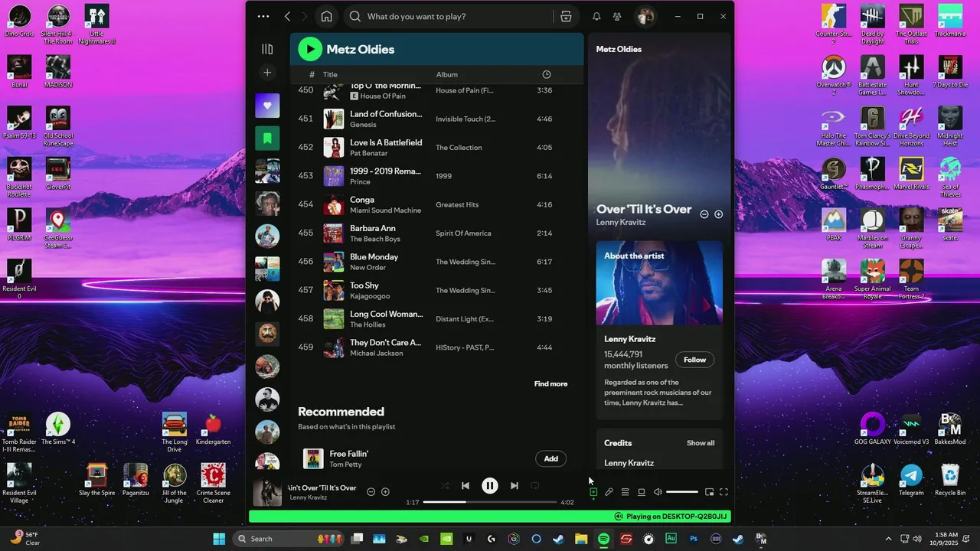Open the Spotify three-dots menu
The image size is (980, 551).
point(263,16)
